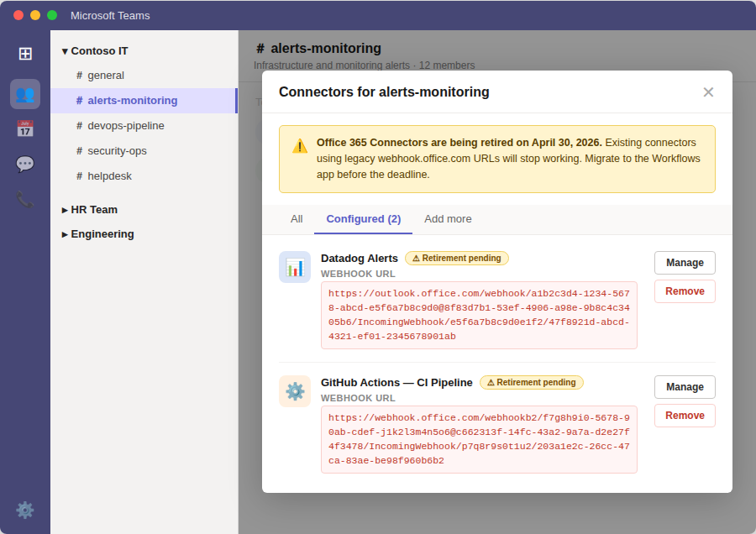Click the alerts-monitoring channel header title

tap(318, 48)
